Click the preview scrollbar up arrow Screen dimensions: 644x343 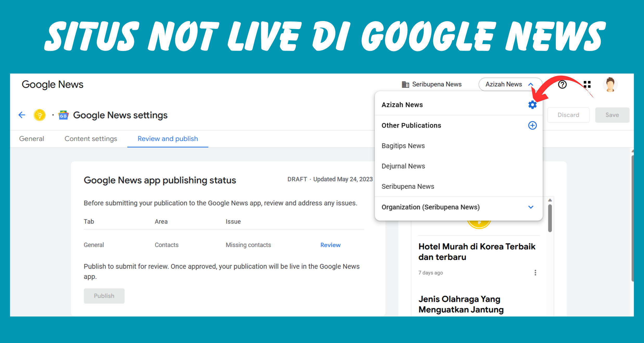pos(550,200)
